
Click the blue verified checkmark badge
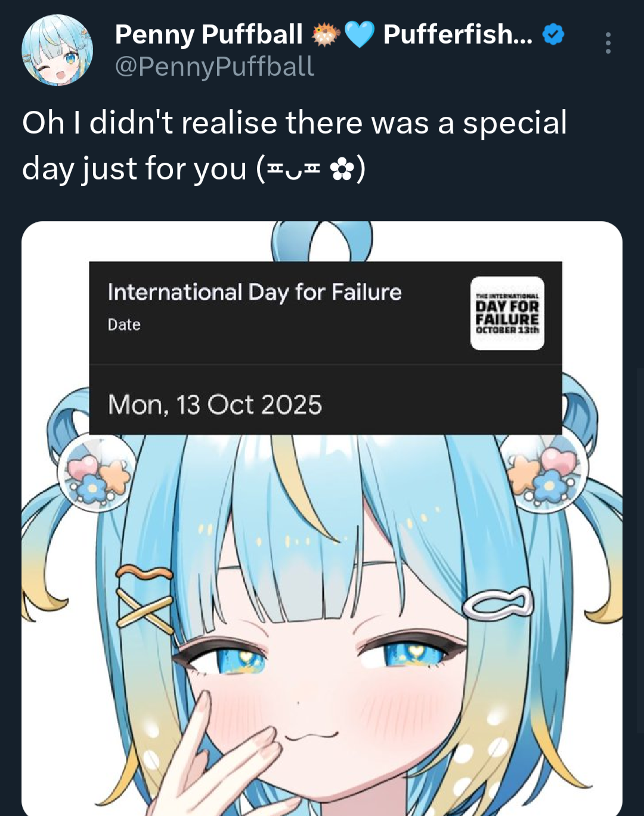[x=553, y=35]
